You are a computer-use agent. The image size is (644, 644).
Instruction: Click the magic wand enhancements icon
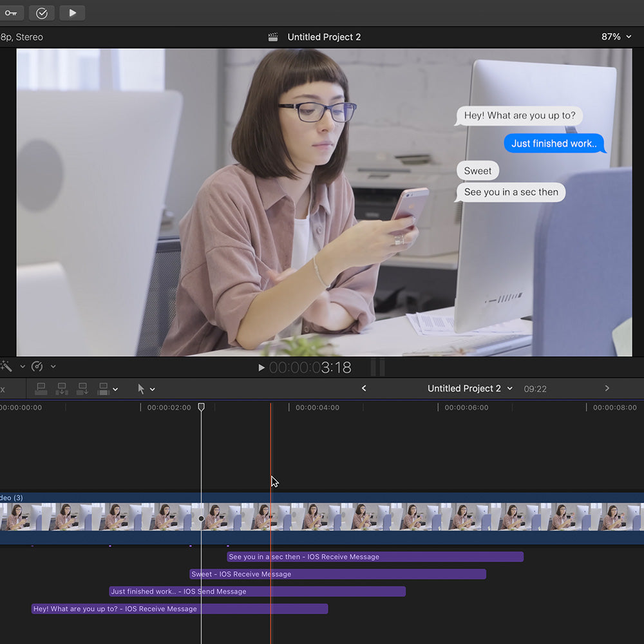point(6,366)
